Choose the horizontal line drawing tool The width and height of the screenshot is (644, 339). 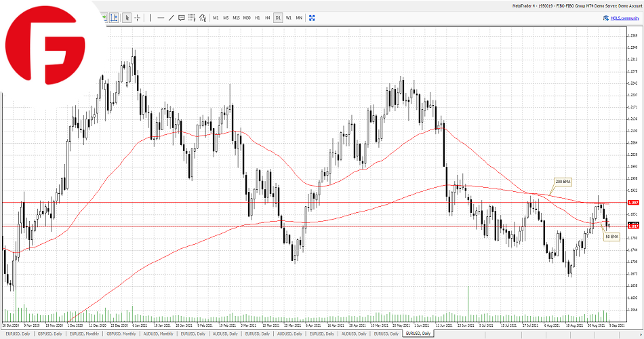tap(161, 18)
